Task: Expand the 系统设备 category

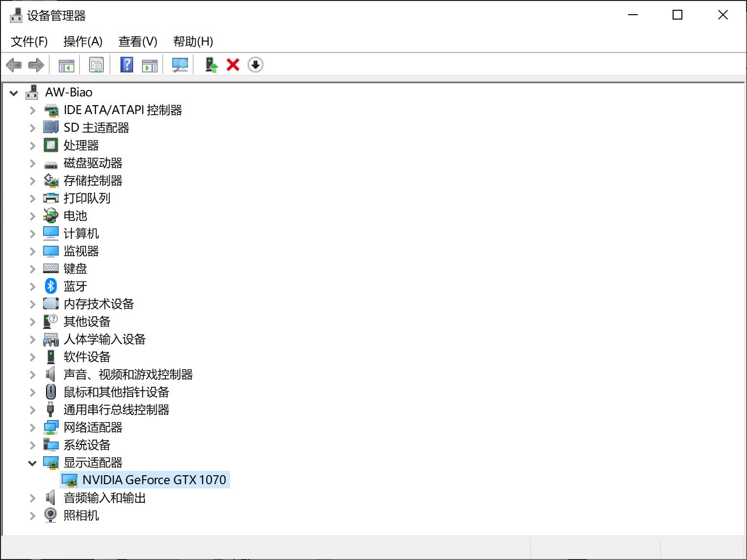Action: click(x=33, y=445)
